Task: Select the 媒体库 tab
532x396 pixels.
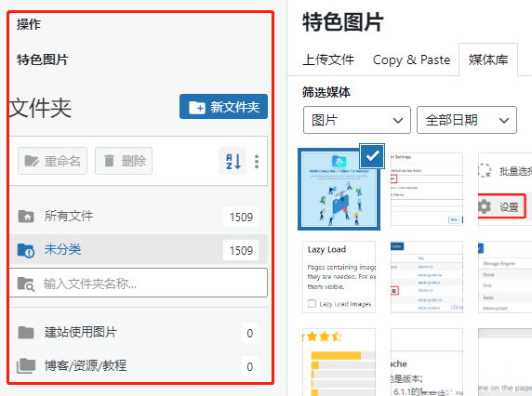Action: point(488,59)
